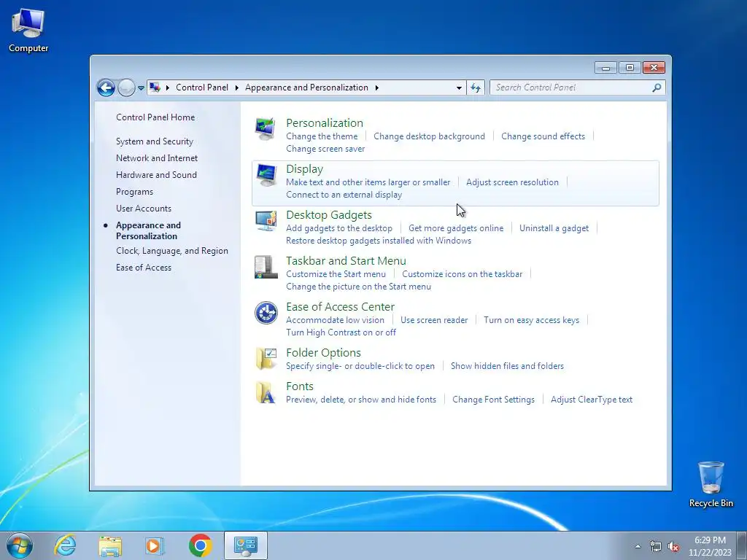
Task: Open the Folder Options heading
Action: click(323, 353)
